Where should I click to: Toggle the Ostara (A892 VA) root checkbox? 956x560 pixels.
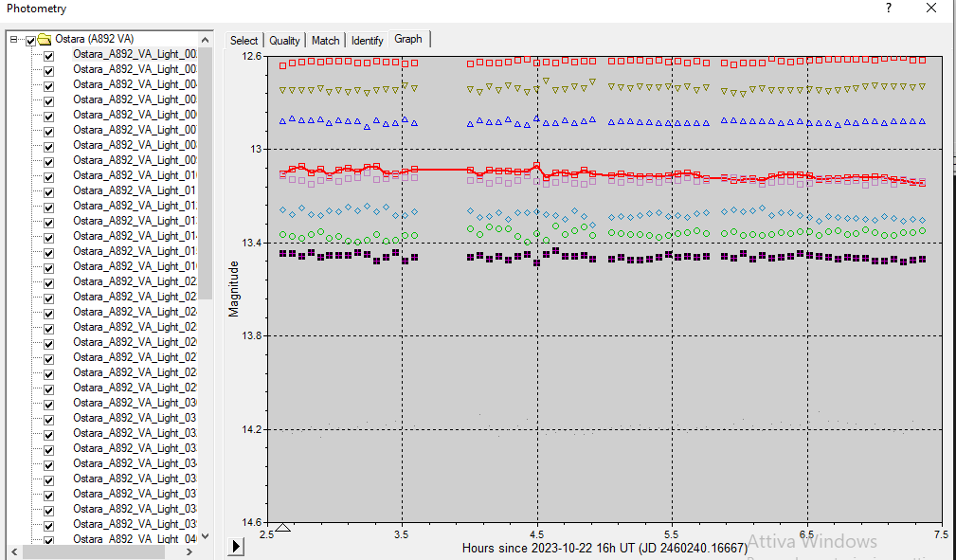[x=30, y=40]
